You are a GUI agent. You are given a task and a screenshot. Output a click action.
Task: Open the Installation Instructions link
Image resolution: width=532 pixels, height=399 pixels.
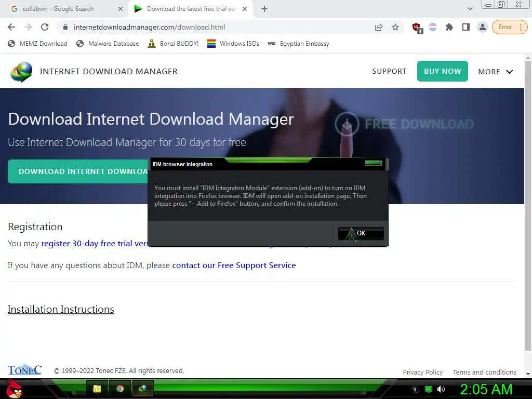pyautogui.click(x=61, y=310)
